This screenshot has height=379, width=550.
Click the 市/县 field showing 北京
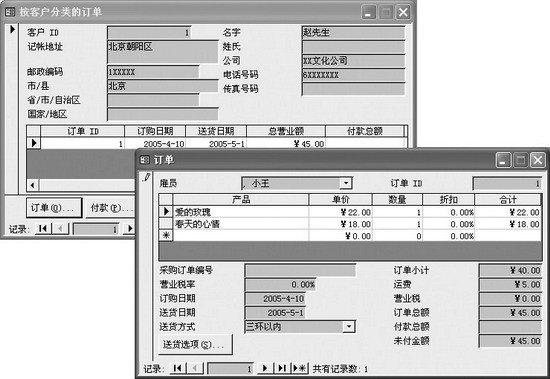(163, 86)
